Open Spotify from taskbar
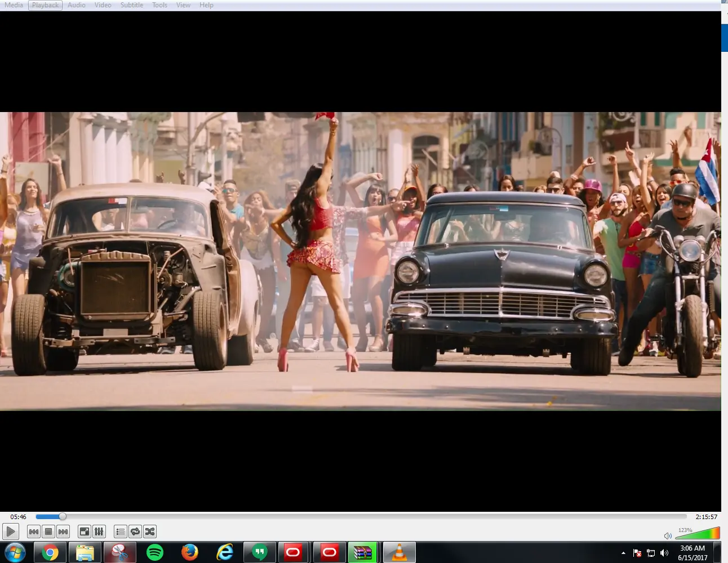 (x=155, y=553)
